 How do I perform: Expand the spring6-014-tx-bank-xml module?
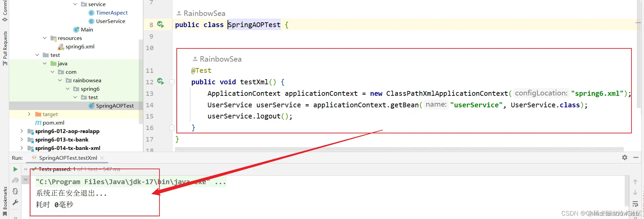(x=22, y=148)
